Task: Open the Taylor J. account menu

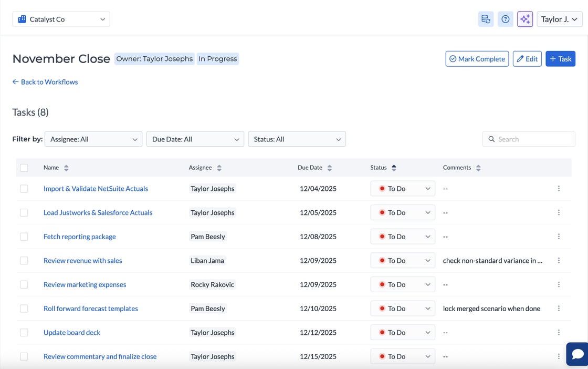Action: [559, 19]
